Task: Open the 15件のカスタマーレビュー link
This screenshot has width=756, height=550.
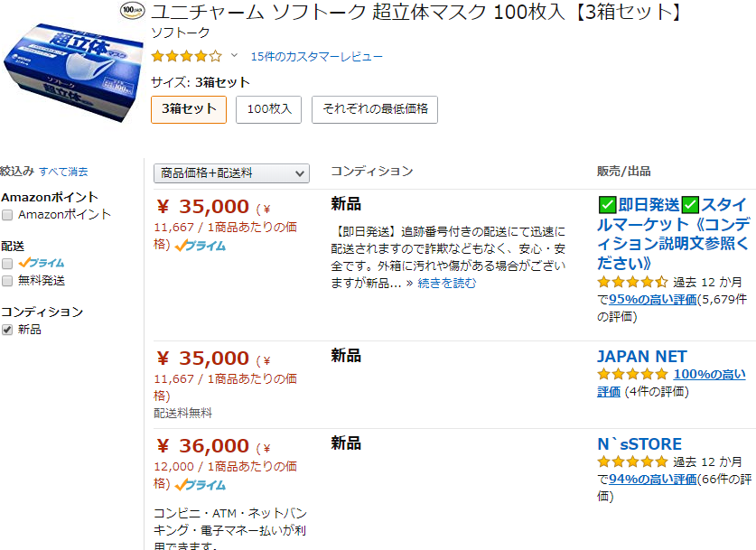Action: pos(316,57)
